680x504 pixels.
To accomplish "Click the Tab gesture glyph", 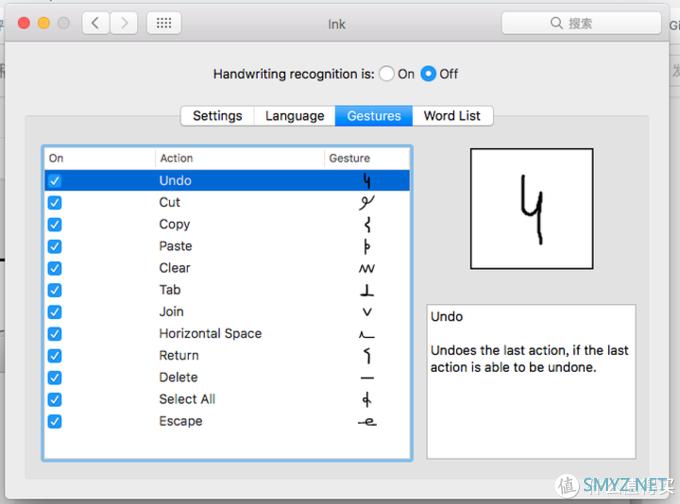I will coord(367,290).
